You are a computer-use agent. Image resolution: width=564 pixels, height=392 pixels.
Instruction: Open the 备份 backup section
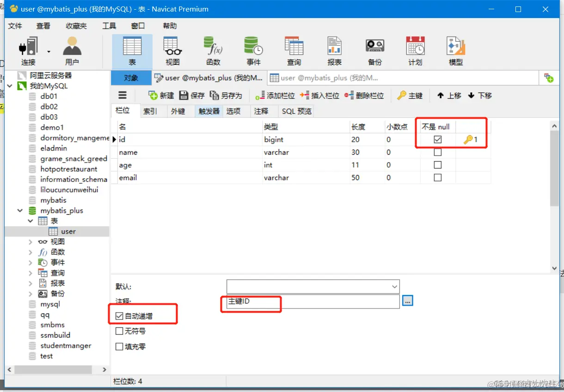click(x=375, y=51)
